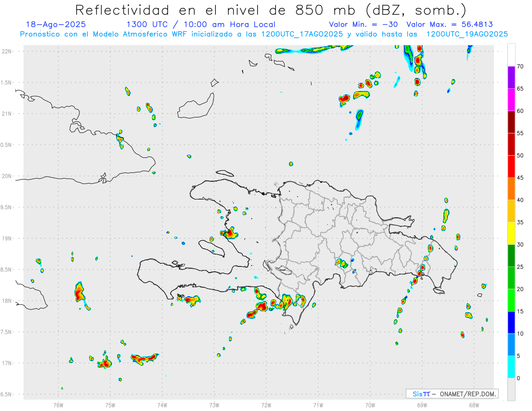532x411 pixels.
Task: Click the "9.5N" latitude label
Action: (7, 207)
